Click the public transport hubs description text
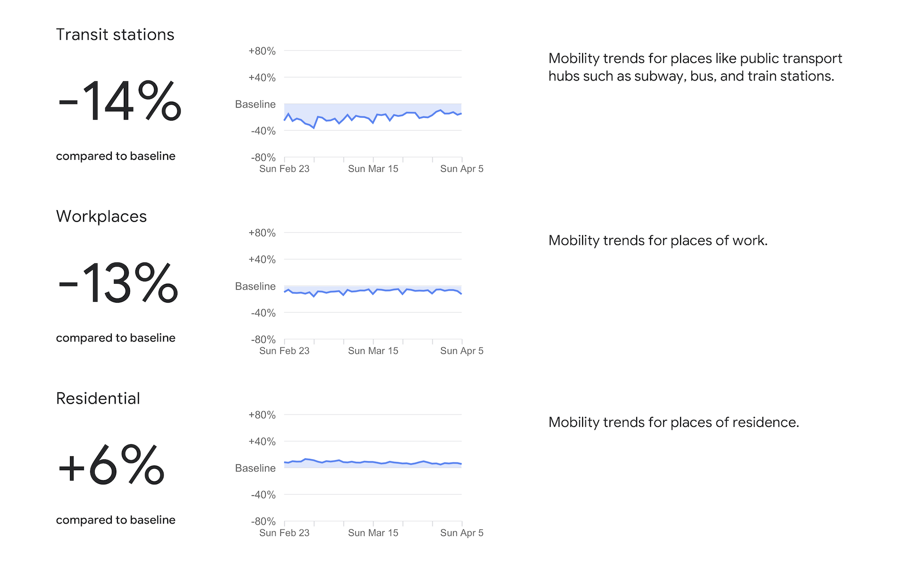The height and width of the screenshot is (567, 924). [695, 67]
